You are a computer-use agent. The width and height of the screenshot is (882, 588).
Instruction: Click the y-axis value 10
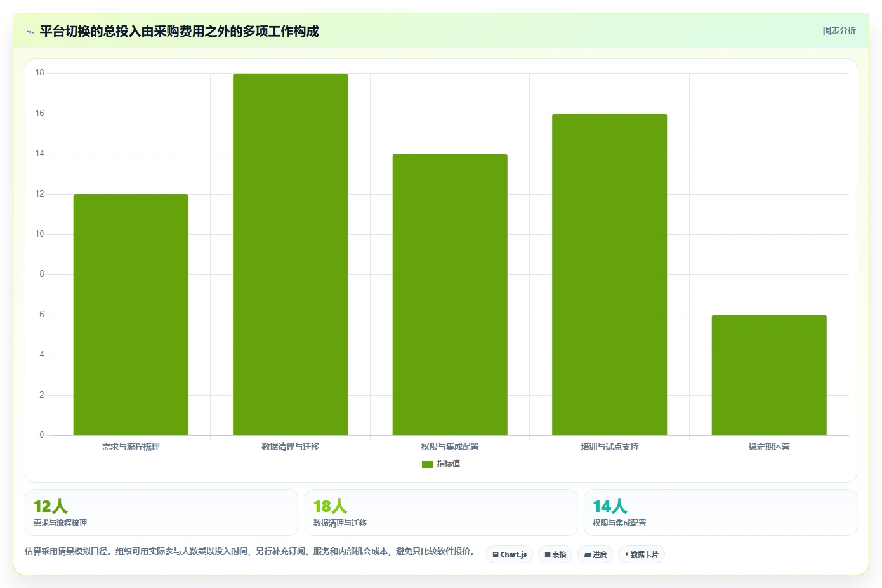pos(40,234)
